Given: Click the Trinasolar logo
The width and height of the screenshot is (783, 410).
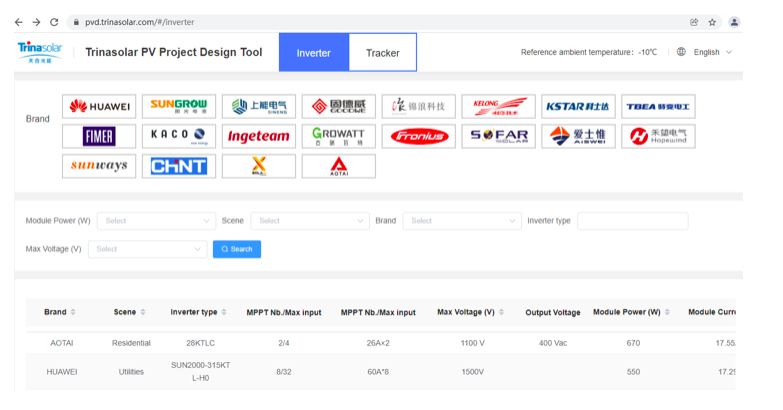Looking at the screenshot, I should tap(40, 52).
